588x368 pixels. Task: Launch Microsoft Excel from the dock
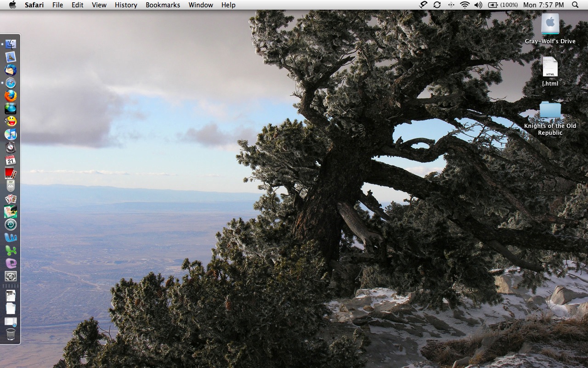(11, 250)
